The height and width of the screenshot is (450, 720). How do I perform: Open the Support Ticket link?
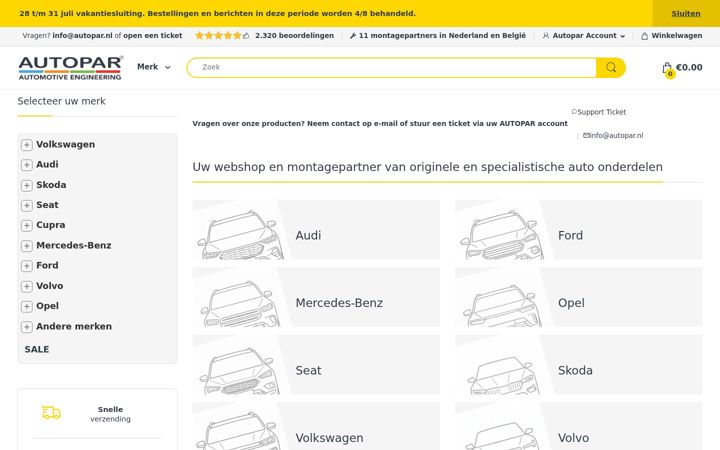tap(602, 112)
